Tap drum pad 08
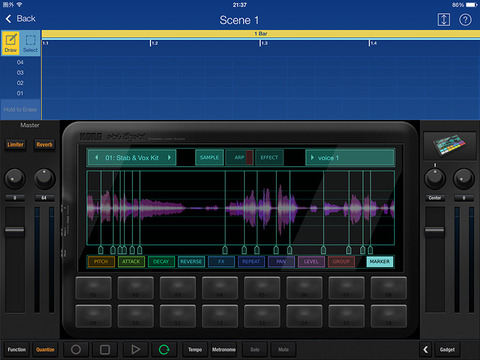The width and height of the screenshot is (480, 360). [389, 288]
